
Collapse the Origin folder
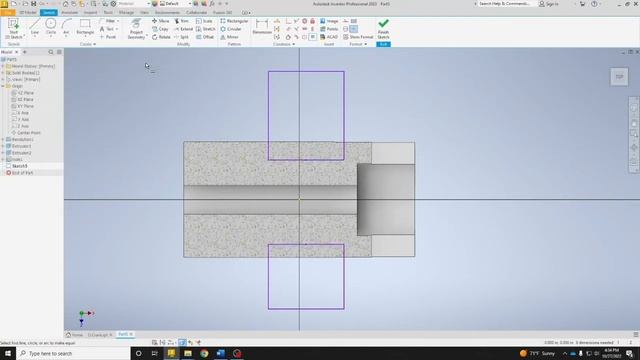pos(3,86)
